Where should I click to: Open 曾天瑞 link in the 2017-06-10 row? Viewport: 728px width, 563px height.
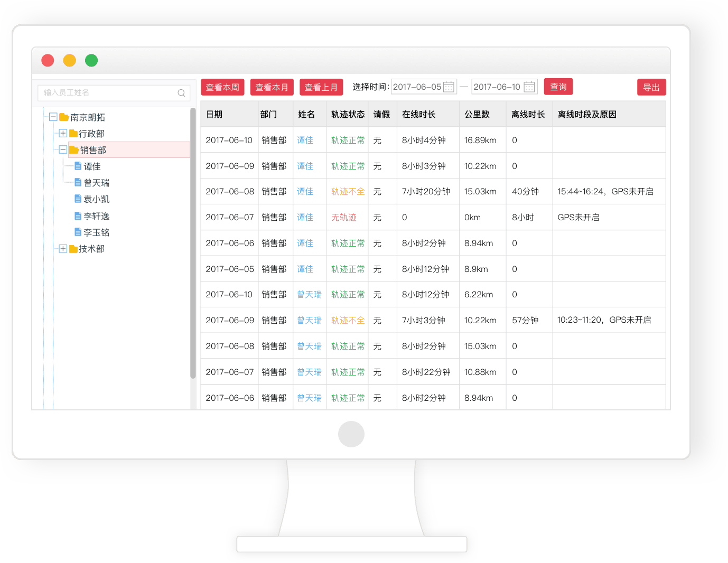[x=309, y=294]
